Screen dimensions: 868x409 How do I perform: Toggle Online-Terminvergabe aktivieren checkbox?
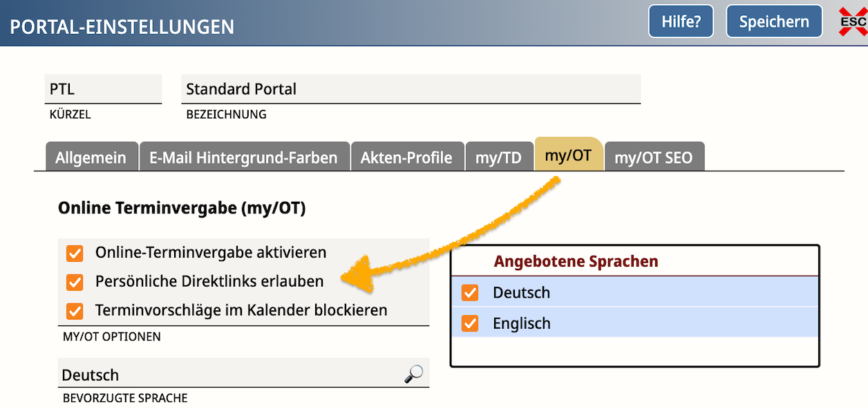pyautogui.click(x=75, y=253)
